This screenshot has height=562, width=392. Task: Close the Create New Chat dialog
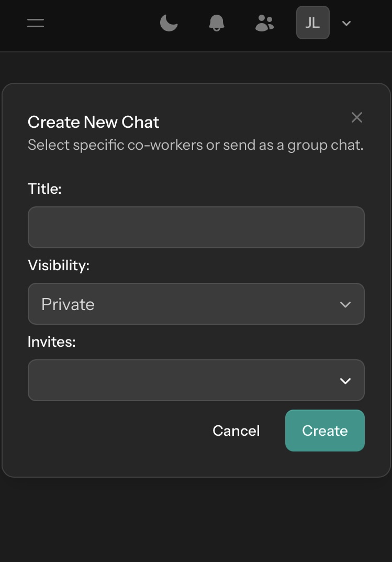coord(357,117)
